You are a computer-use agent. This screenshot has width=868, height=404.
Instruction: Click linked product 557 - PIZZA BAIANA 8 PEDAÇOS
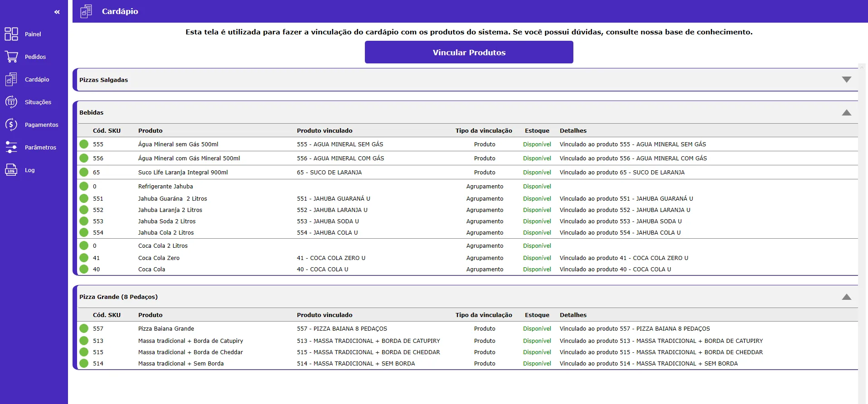coord(342,328)
